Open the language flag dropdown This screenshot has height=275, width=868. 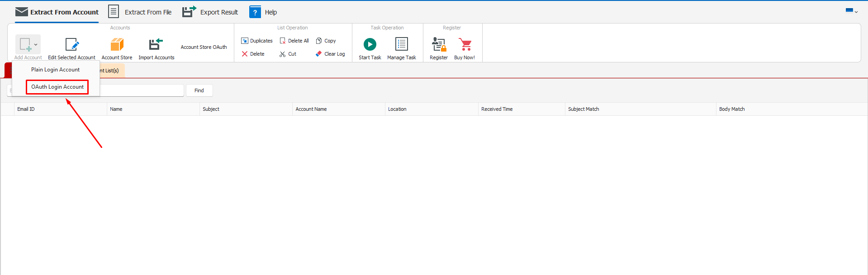852,11
